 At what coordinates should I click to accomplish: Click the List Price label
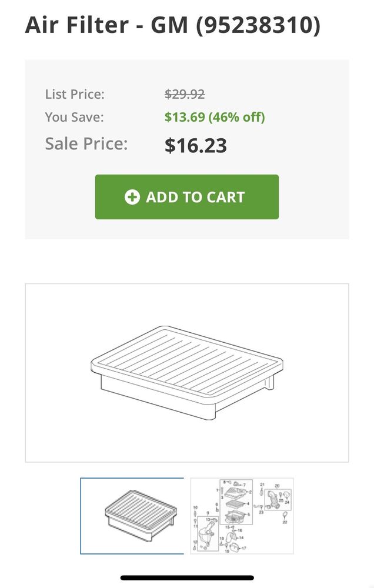coord(75,94)
